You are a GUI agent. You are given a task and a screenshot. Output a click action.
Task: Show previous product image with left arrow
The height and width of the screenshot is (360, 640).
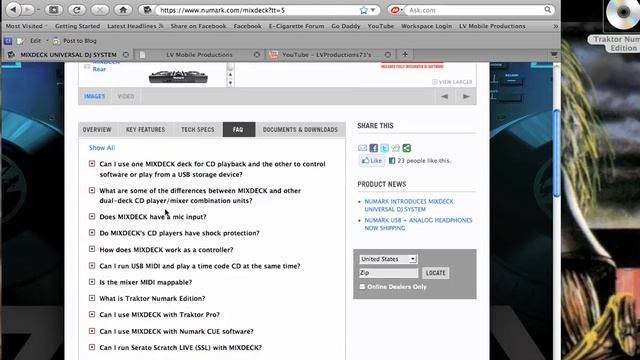(444, 96)
